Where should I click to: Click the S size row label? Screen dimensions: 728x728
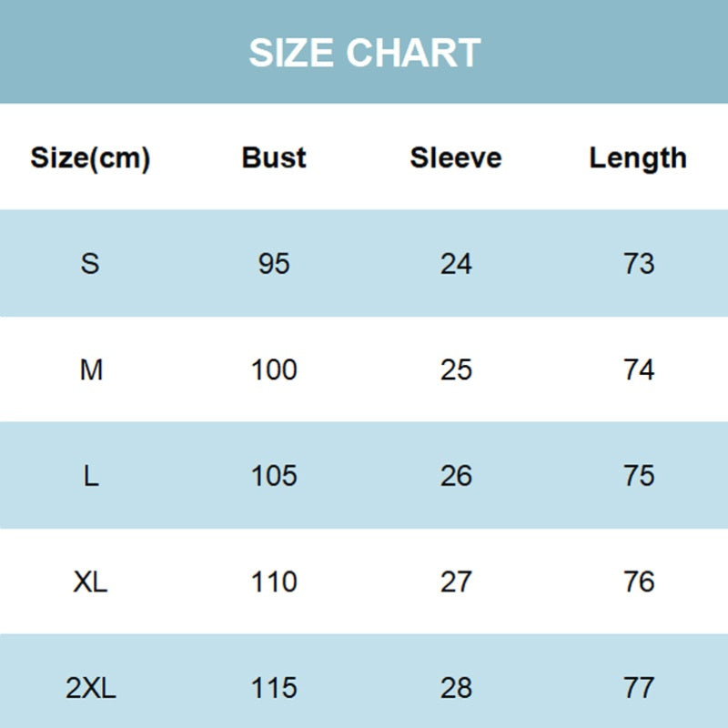[x=90, y=264]
